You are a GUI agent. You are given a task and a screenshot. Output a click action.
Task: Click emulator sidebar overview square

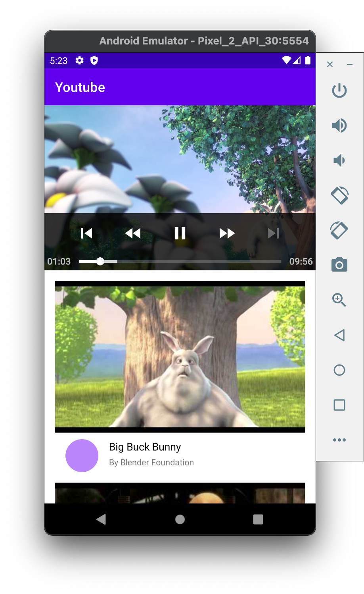pyautogui.click(x=339, y=405)
